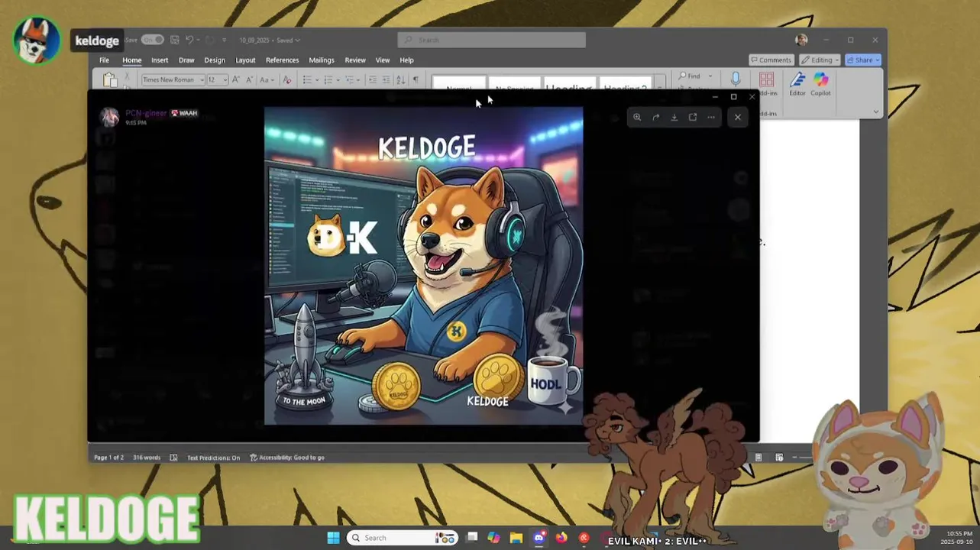Click the multilevel list icon in Word
The width and height of the screenshot is (980, 550).
pos(349,79)
